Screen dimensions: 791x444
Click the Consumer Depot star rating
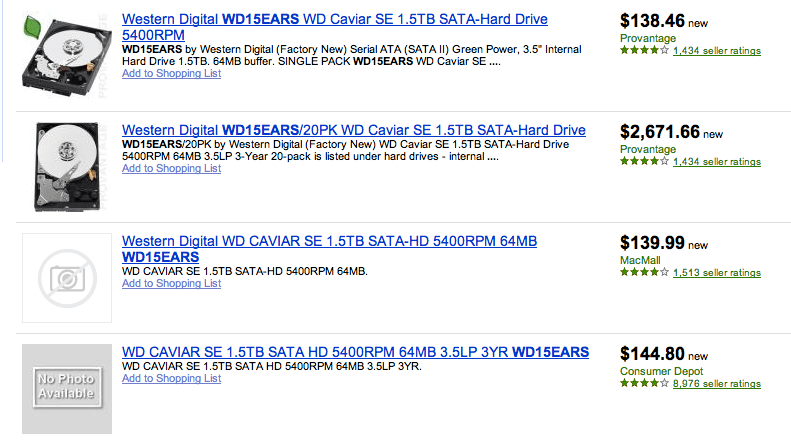[x=644, y=383]
